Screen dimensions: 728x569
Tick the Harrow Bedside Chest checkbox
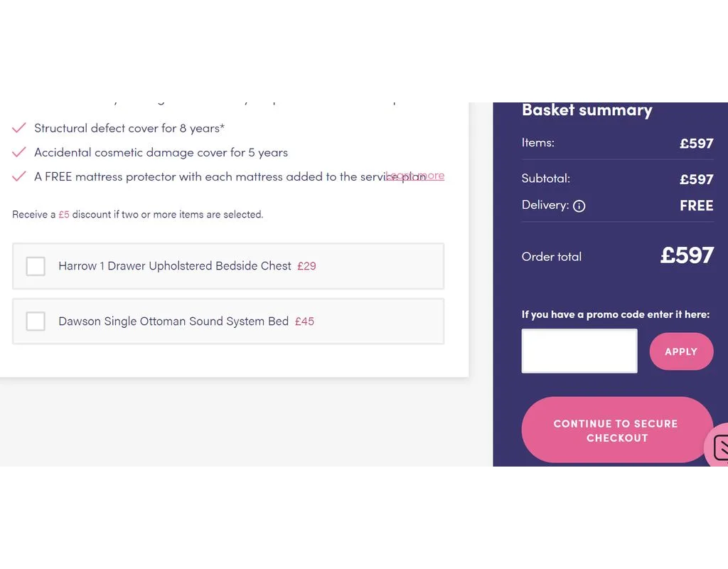coord(36,266)
